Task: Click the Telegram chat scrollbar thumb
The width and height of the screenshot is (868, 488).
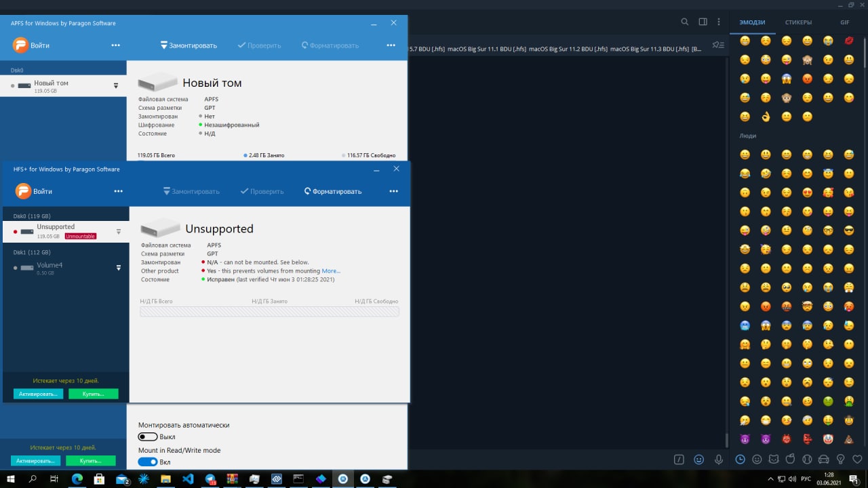Action: click(726, 440)
